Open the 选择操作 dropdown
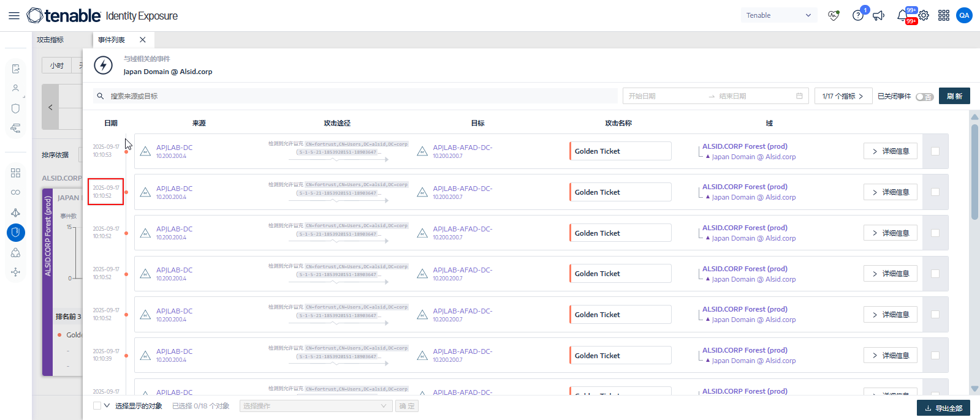 point(315,406)
